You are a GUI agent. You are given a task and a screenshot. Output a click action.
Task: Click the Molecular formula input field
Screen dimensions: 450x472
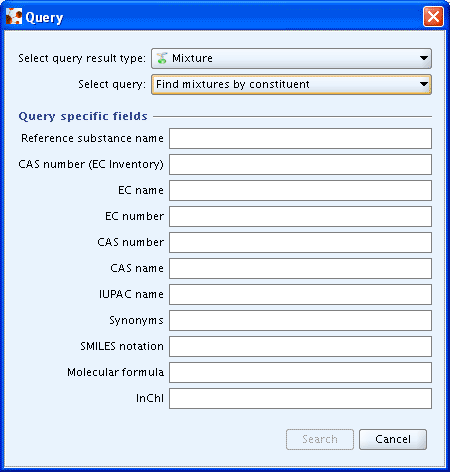point(300,372)
